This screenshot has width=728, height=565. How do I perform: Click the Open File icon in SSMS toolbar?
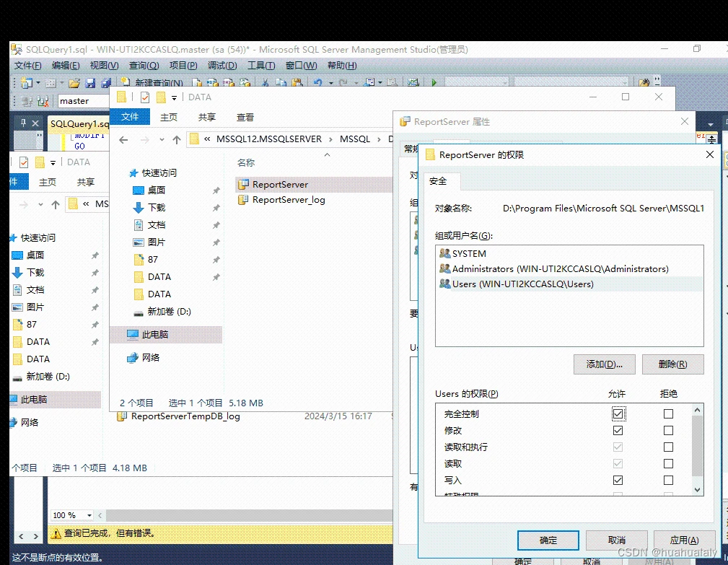74,83
